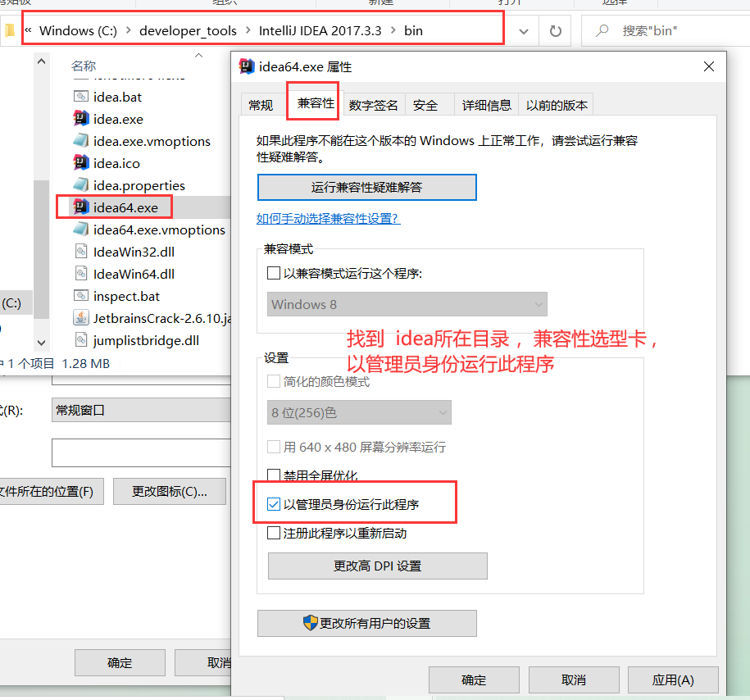Click the refresh icon beside address bar

[555, 31]
